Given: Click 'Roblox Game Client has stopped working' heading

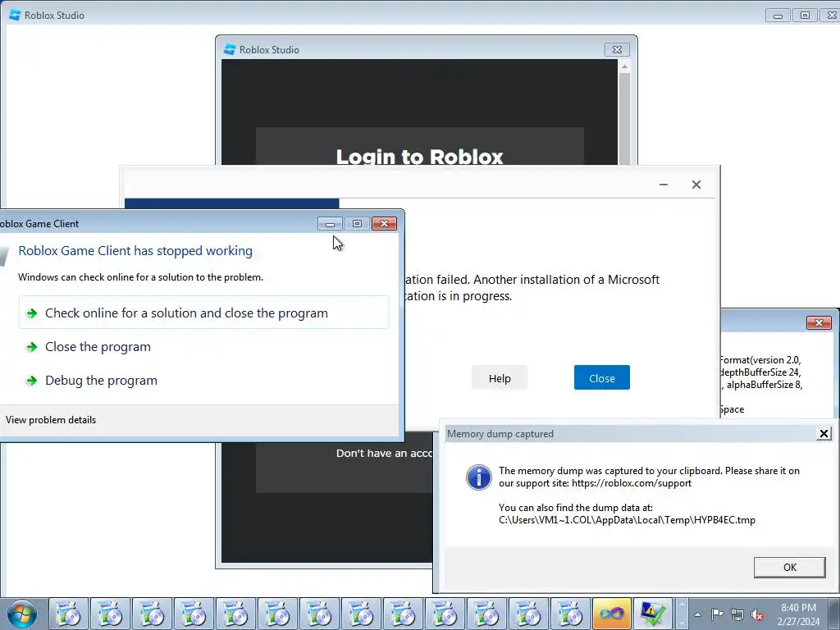Looking at the screenshot, I should (135, 251).
